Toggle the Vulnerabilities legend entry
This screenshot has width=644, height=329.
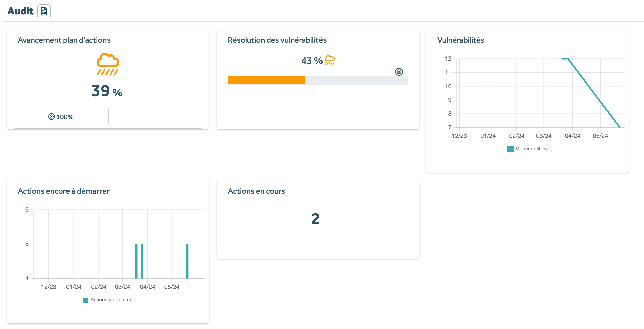coord(531,149)
